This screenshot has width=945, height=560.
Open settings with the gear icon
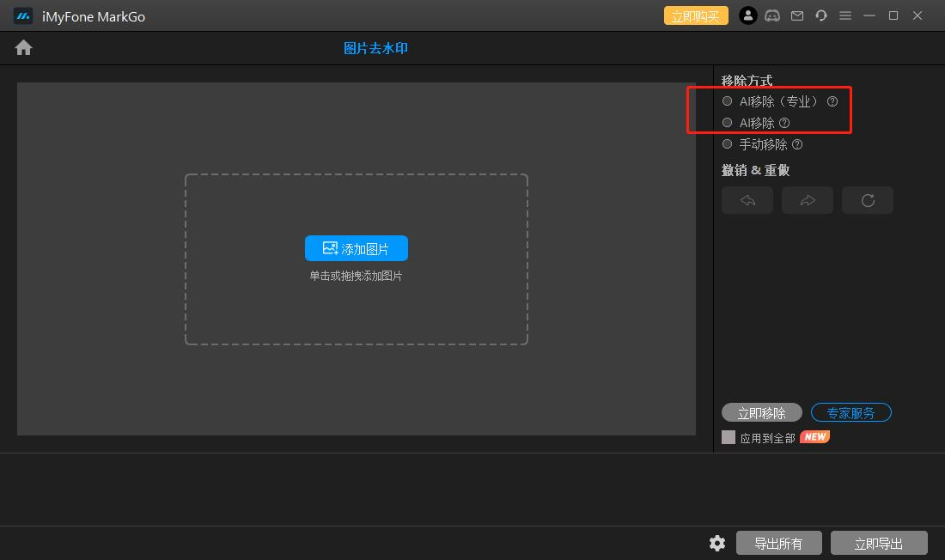717,543
